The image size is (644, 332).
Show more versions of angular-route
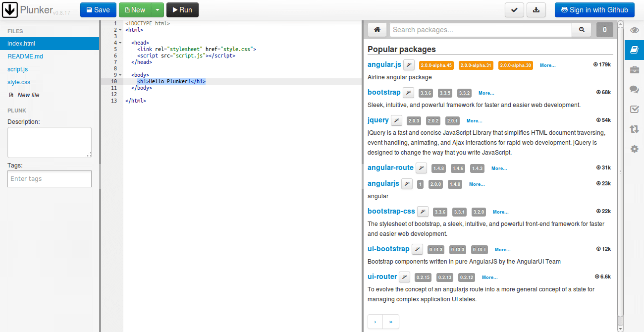point(499,168)
